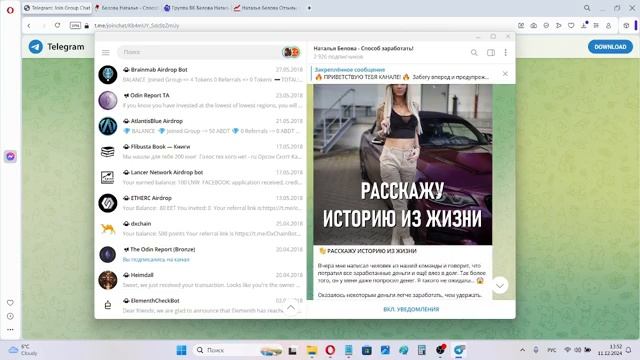Dismiss the pinned message bar
Image resolution: width=640 pixels, height=360 pixels.
click(x=505, y=74)
